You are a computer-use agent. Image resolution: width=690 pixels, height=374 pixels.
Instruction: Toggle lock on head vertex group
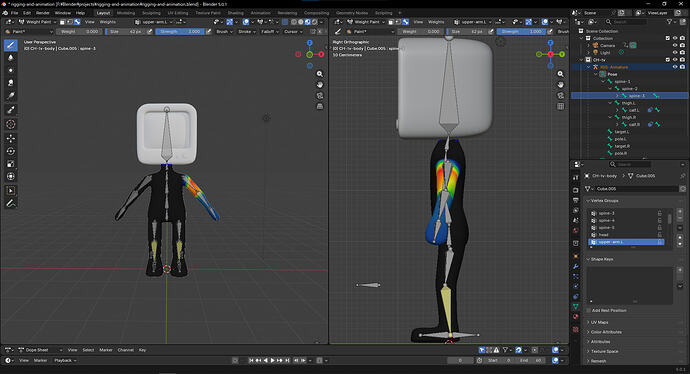point(660,235)
